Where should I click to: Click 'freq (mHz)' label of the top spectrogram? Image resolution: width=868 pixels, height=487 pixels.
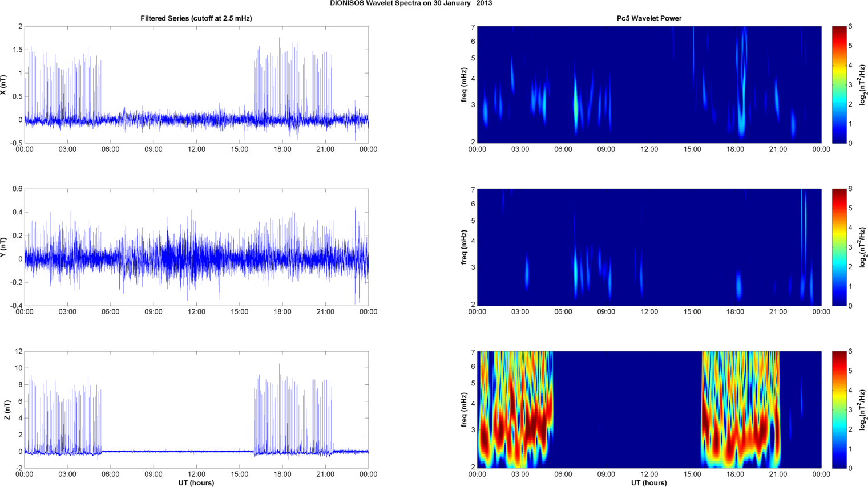464,85
